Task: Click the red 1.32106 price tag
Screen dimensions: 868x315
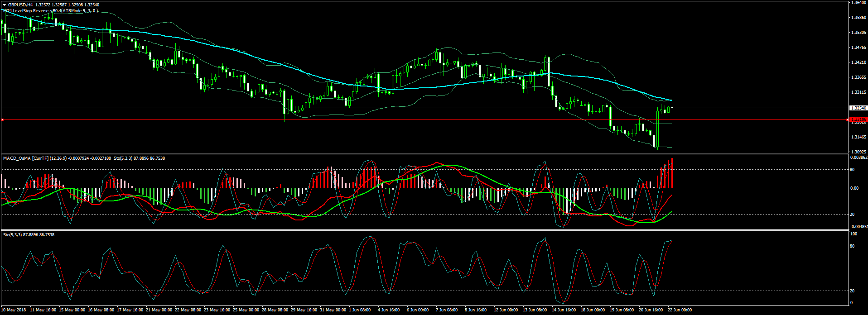Action: [x=858, y=119]
